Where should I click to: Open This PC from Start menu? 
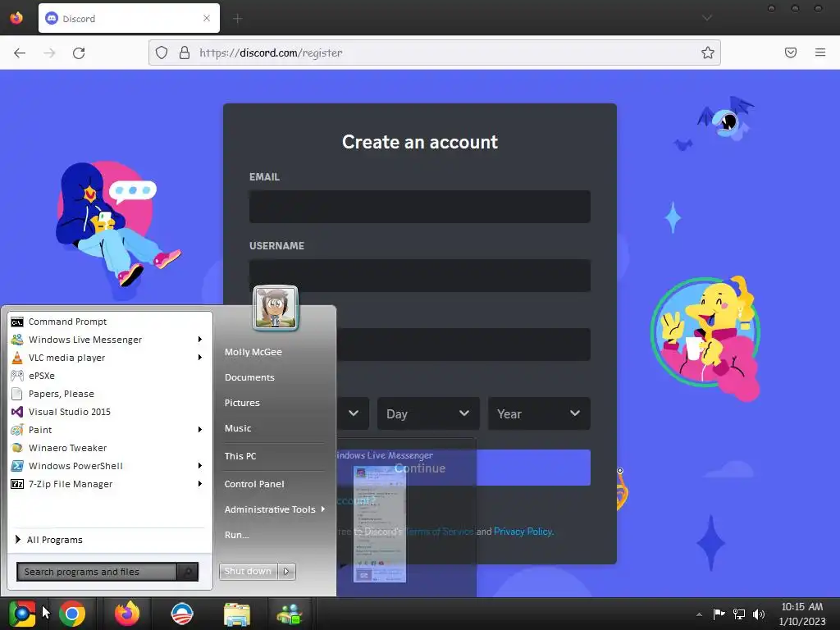[x=240, y=456]
